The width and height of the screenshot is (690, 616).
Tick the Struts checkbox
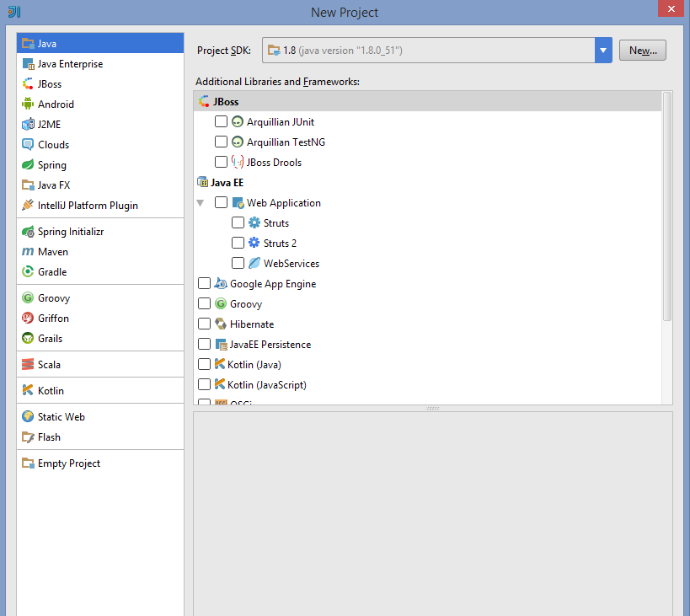tap(238, 222)
